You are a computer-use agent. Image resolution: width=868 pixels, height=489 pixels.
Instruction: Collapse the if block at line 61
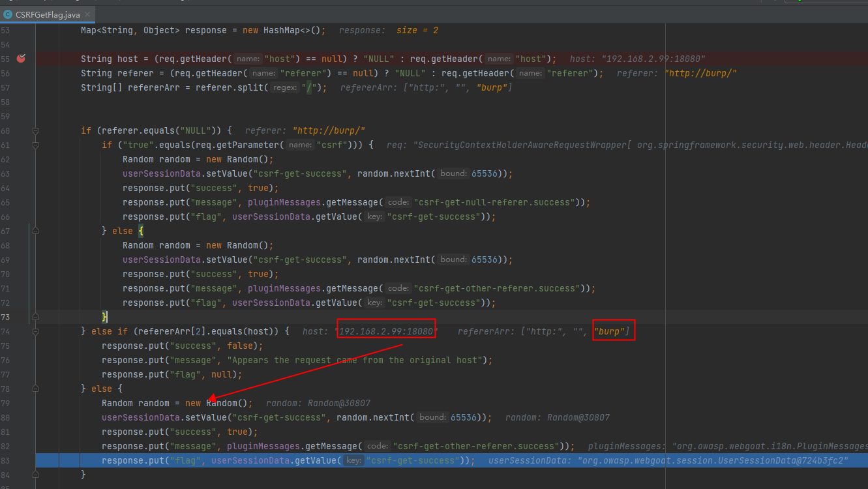tap(36, 145)
